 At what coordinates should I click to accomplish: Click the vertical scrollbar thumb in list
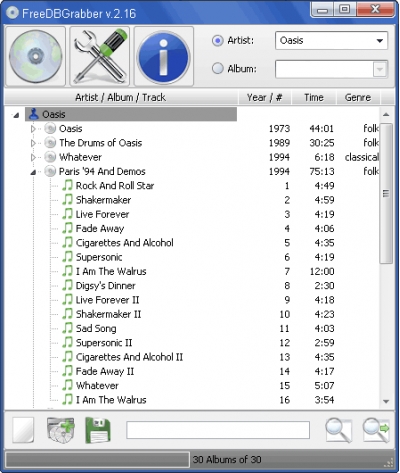[386, 193]
